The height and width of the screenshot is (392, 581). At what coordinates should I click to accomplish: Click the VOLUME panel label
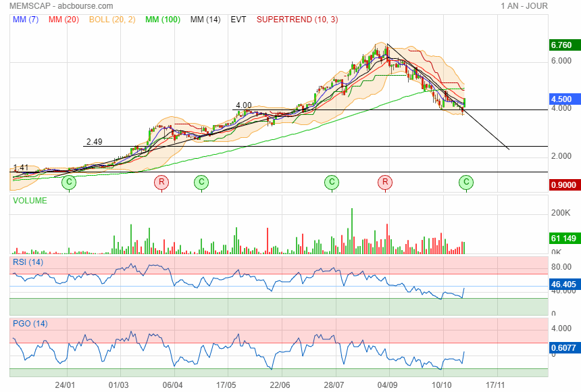(x=30, y=201)
